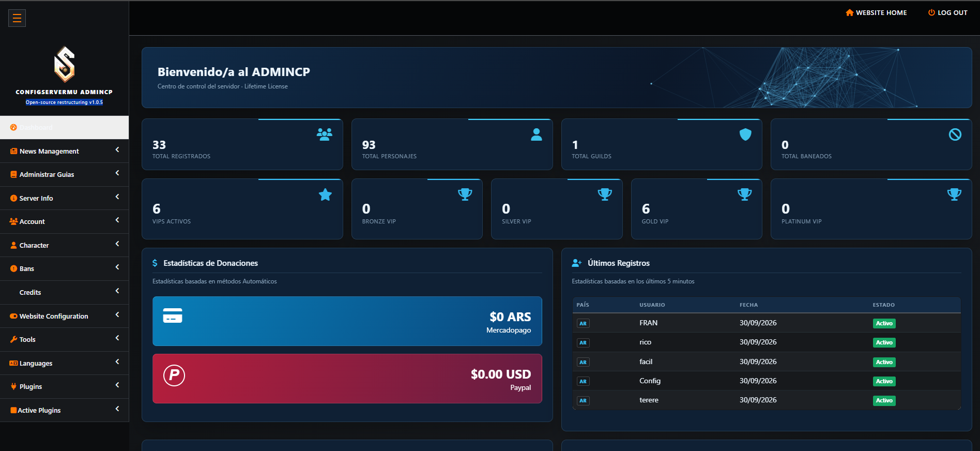Screen dimensions: 980x451
Task: Open the Dashboard menu item
Action: 64,127
